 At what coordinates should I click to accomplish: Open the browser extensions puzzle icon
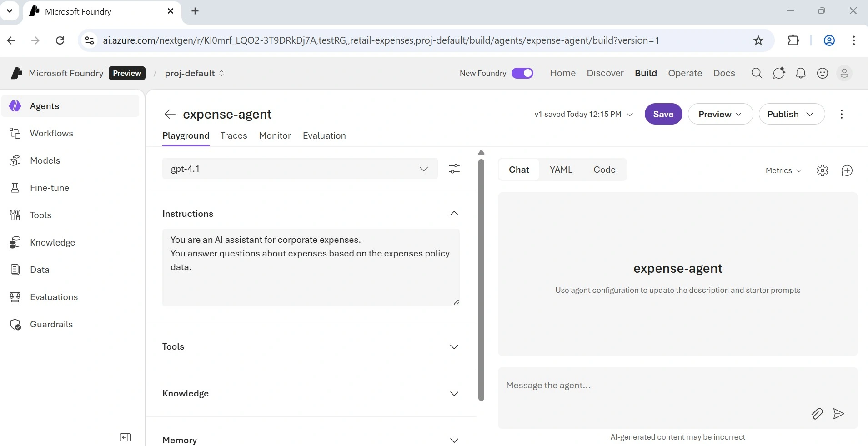793,40
